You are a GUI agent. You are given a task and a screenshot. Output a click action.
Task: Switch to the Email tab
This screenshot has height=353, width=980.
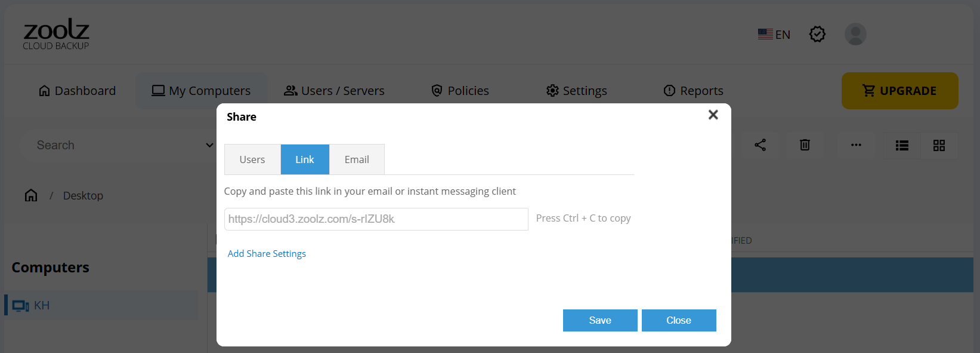point(357,159)
